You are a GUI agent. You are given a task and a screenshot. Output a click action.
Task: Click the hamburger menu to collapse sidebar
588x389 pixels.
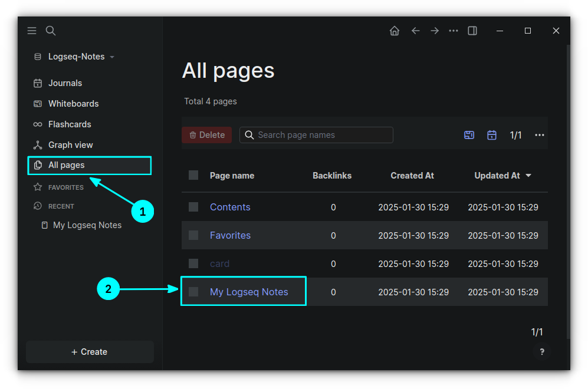tap(31, 30)
